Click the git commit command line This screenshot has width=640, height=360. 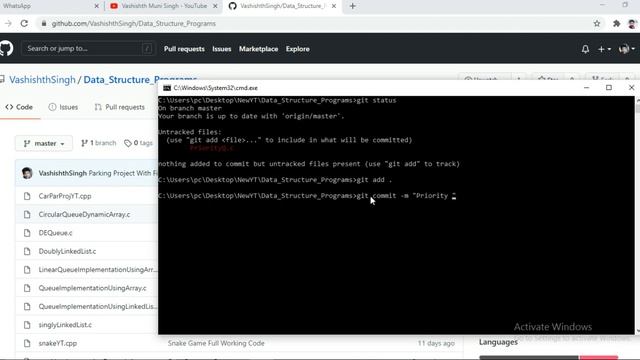point(307,196)
